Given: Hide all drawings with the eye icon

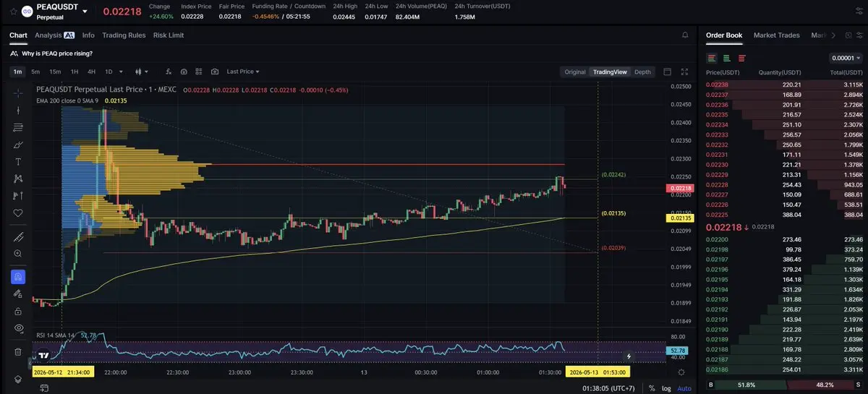Looking at the screenshot, I should (x=18, y=328).
